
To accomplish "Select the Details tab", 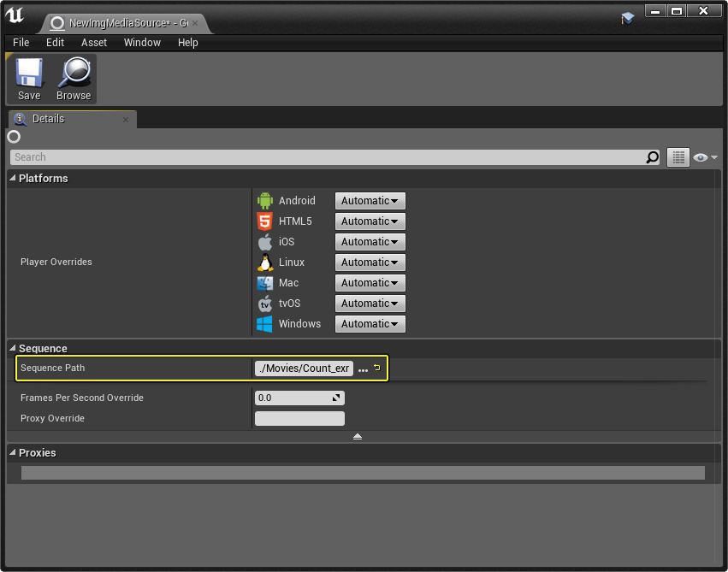I will pos(72,119).
